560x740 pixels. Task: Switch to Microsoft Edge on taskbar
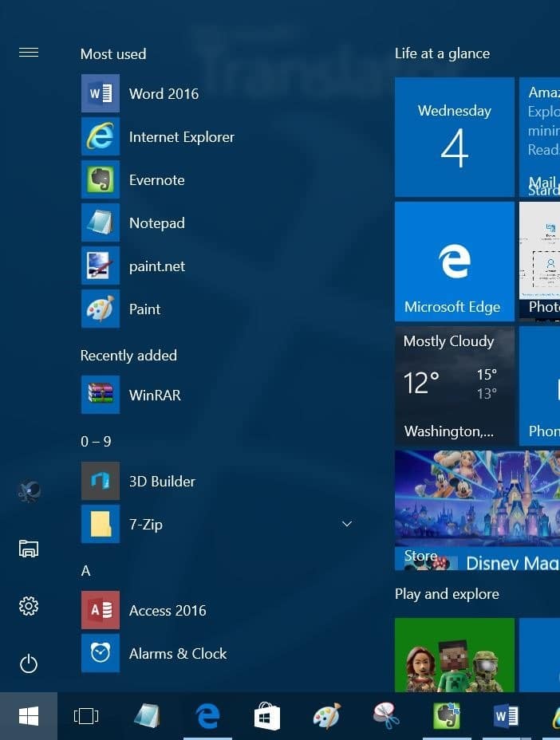tap(207, 716)
